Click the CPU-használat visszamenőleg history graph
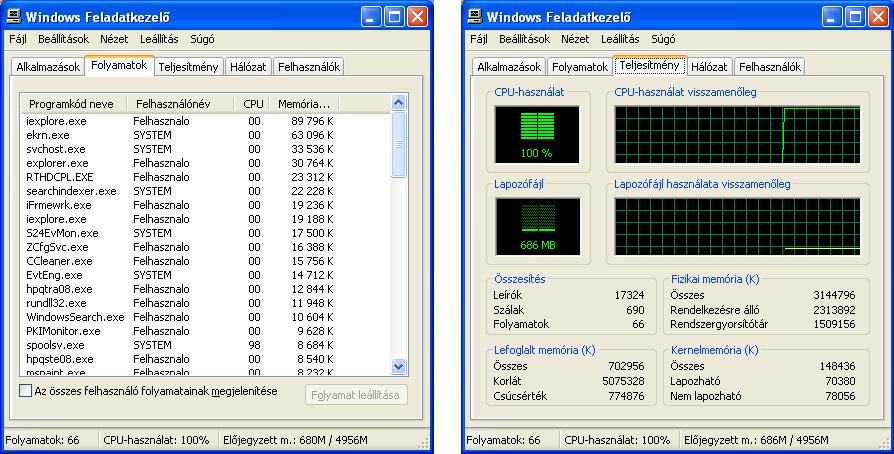 coord(737,135)
